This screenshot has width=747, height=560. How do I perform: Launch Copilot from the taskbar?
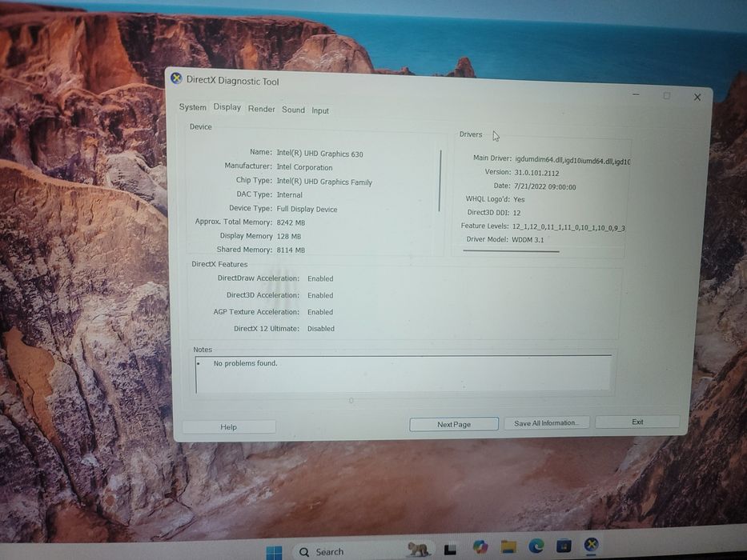[480, 546]
